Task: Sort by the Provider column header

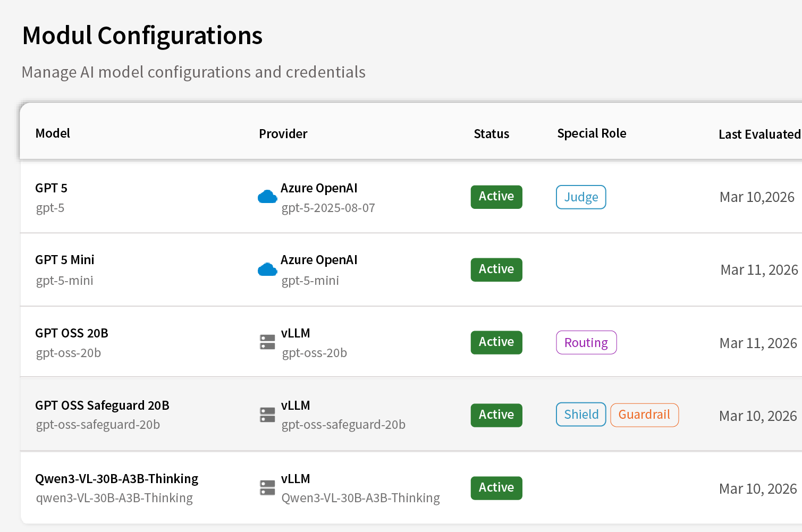Action: coord(283,134)
